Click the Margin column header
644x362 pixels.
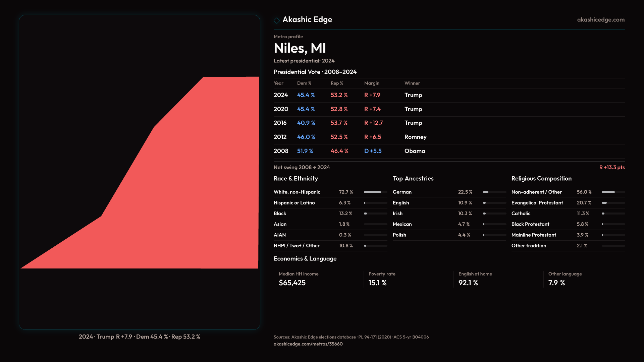(x=372, y=83)
